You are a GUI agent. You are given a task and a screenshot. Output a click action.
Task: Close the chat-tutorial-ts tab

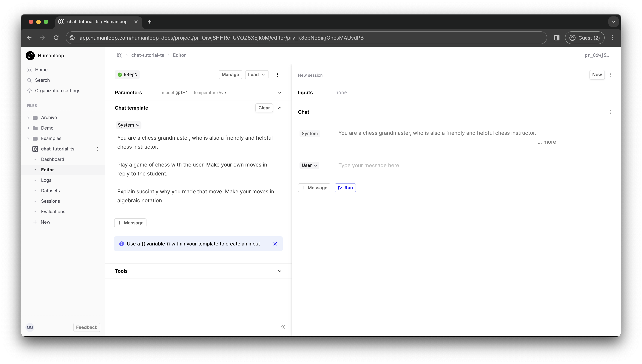click(136, 22)
